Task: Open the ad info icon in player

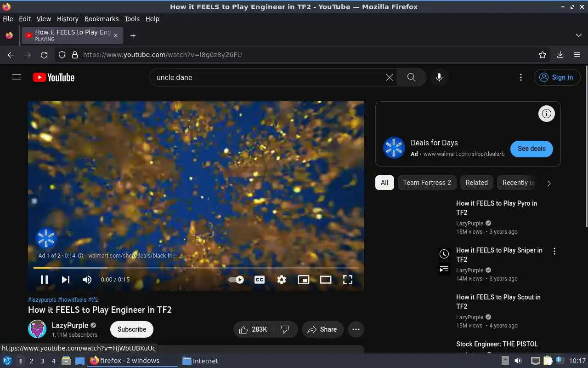Action: click(80, 256)
